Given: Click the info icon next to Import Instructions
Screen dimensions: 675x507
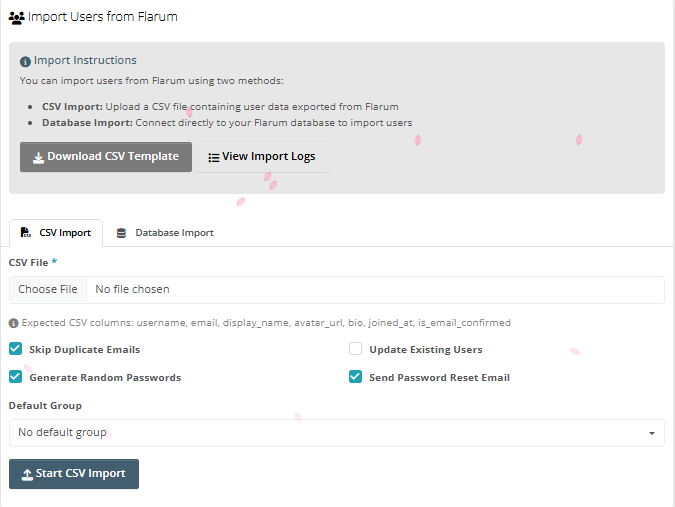Looking at the screenshot, I should point(25,62).
